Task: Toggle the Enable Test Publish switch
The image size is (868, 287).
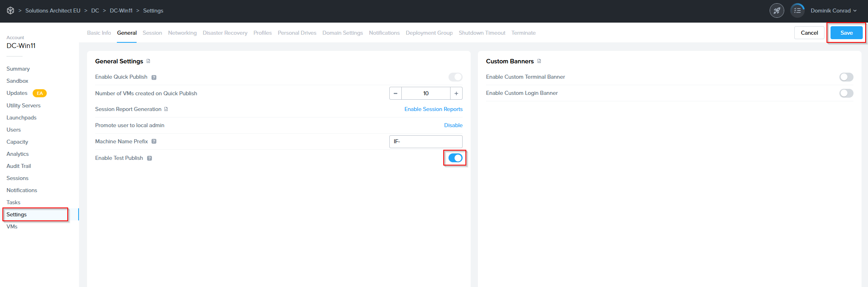Action: coord(455,158)
